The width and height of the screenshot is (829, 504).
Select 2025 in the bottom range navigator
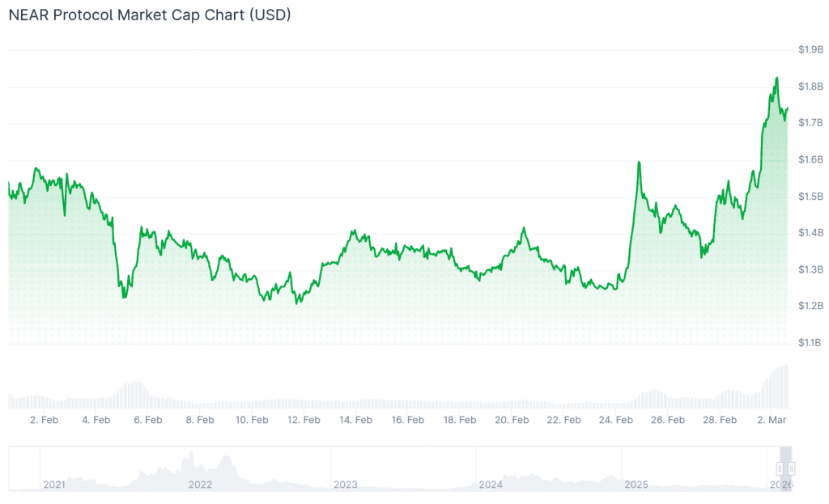click(x=636, y=485)
